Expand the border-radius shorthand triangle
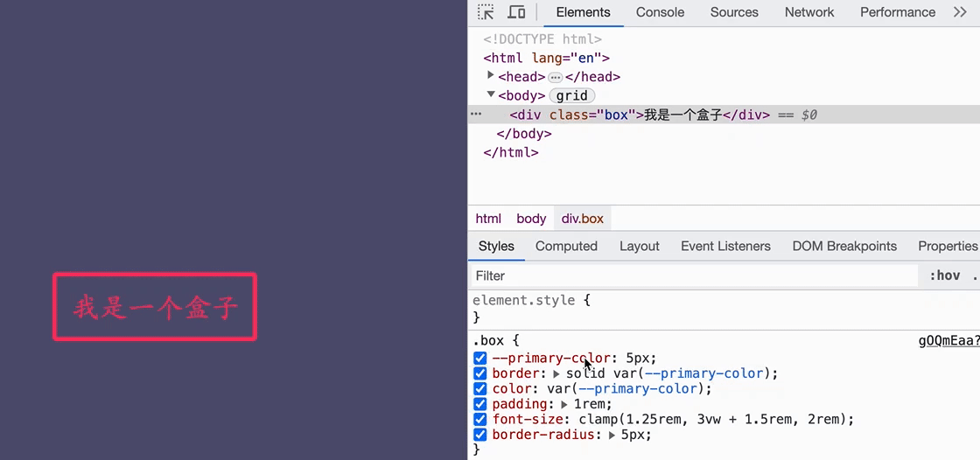Image resolution: width=980 pixels, height=460 pixels. (612, 436)
